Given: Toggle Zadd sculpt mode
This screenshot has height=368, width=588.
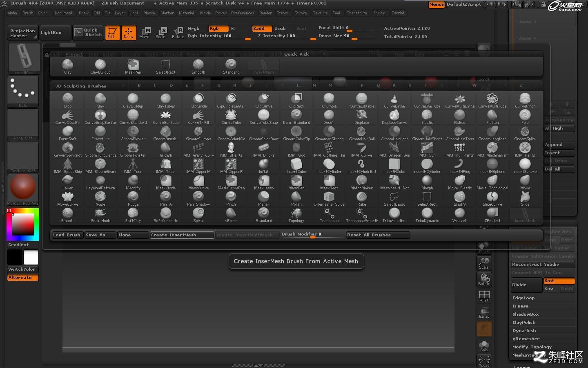Looking at the screenshot, I should tap(262, 29).
